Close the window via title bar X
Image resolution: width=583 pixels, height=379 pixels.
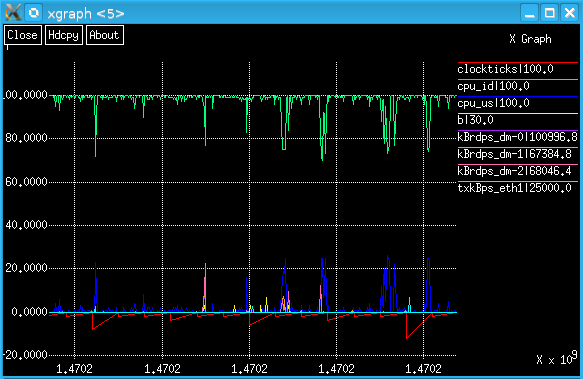pyautogui.click(x=570, y=13)
